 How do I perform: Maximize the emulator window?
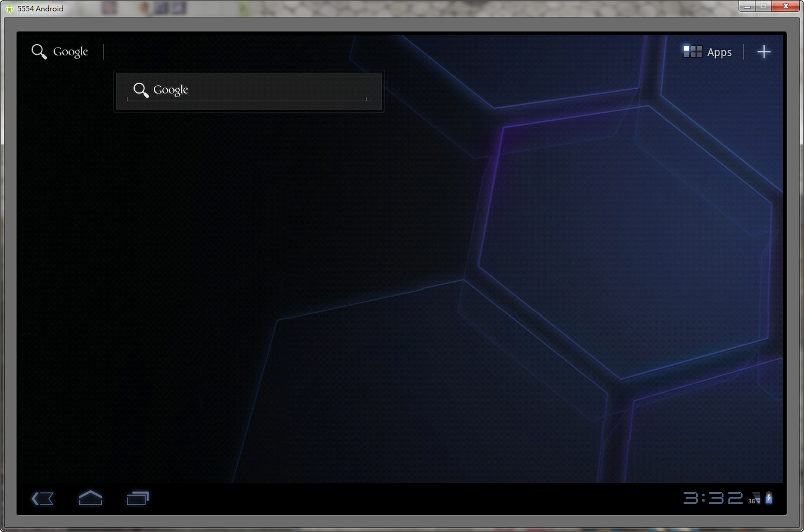763,6
